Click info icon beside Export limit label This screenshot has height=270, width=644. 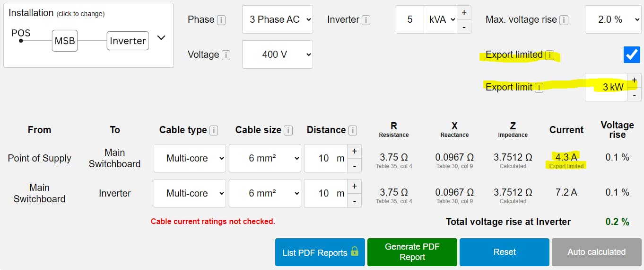point(539,87)
